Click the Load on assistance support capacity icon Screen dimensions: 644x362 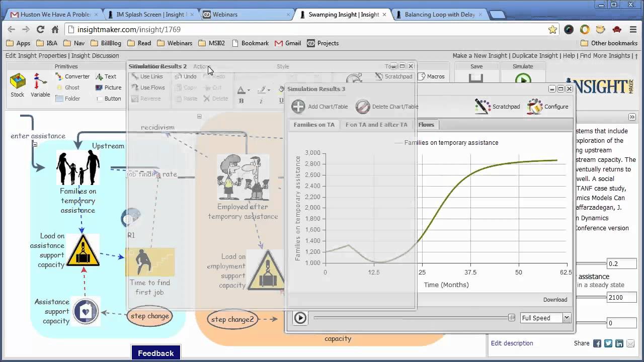point(83,250)
